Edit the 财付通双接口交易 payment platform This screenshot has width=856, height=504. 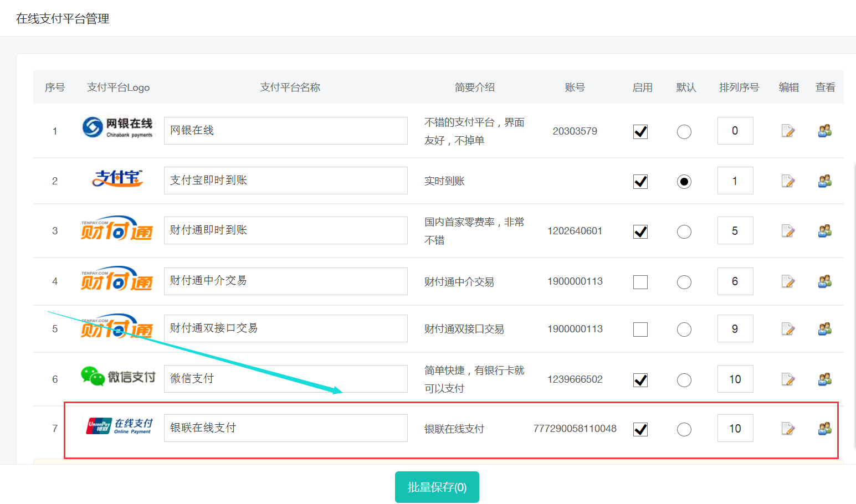(788, 329)
